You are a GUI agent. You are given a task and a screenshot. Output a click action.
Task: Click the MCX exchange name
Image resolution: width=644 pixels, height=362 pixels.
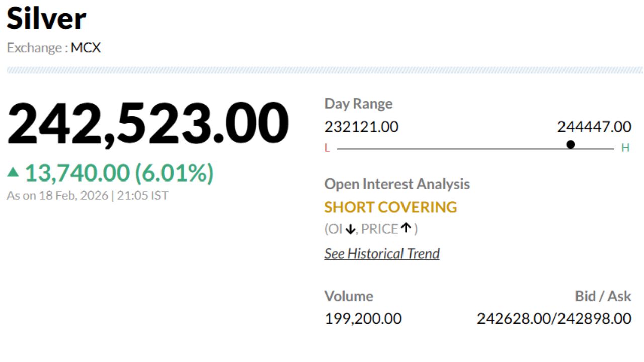86,48
